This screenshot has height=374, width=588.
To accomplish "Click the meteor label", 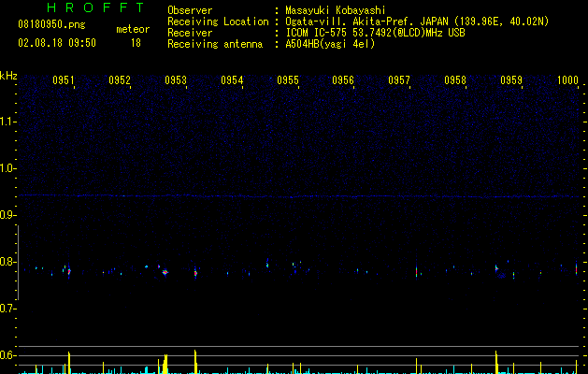I will pyautogui.click(x=133, y=29).
